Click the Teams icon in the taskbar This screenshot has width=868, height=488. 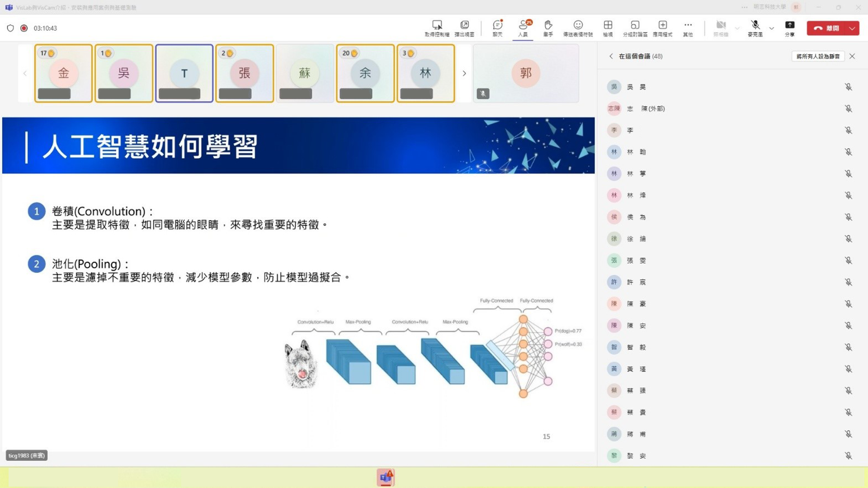[385, 477]
